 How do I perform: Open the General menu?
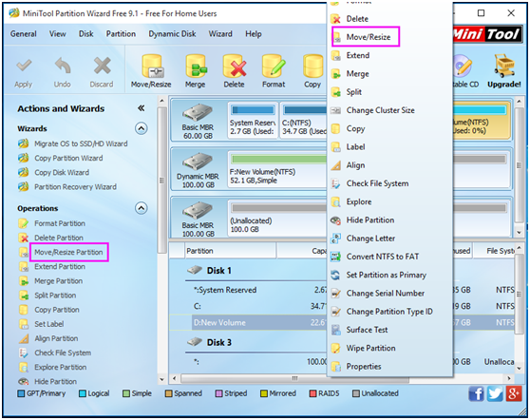[24, 34]
